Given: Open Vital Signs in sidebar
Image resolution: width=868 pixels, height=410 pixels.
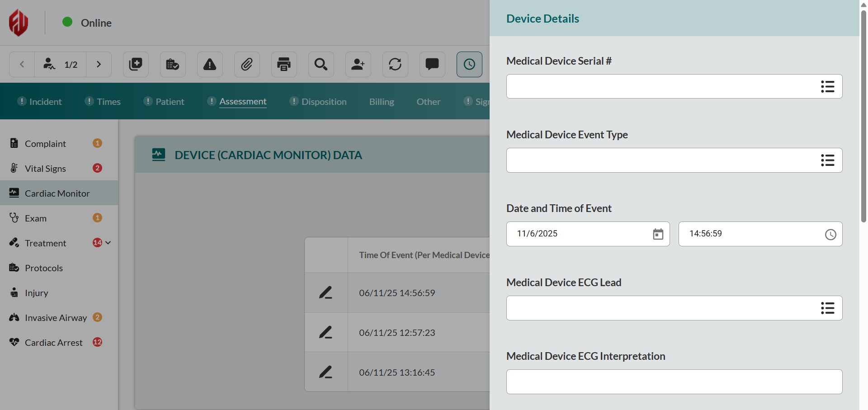Looking at the screenshot, I should click(x=45, y=169).
